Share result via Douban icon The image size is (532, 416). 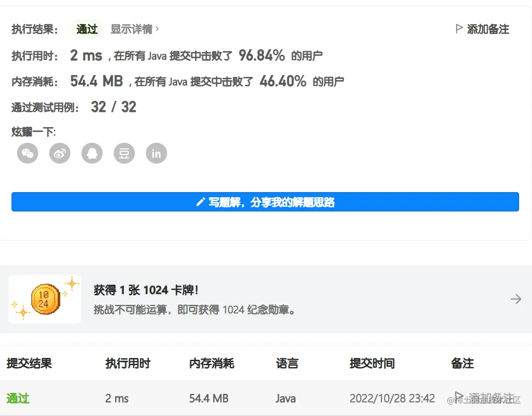pos(124,153)
